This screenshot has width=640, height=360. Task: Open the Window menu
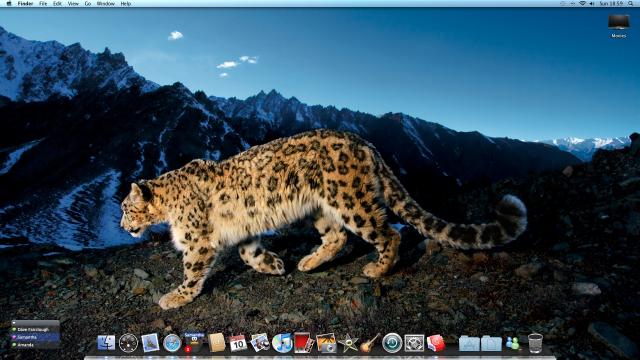(105, 3)
